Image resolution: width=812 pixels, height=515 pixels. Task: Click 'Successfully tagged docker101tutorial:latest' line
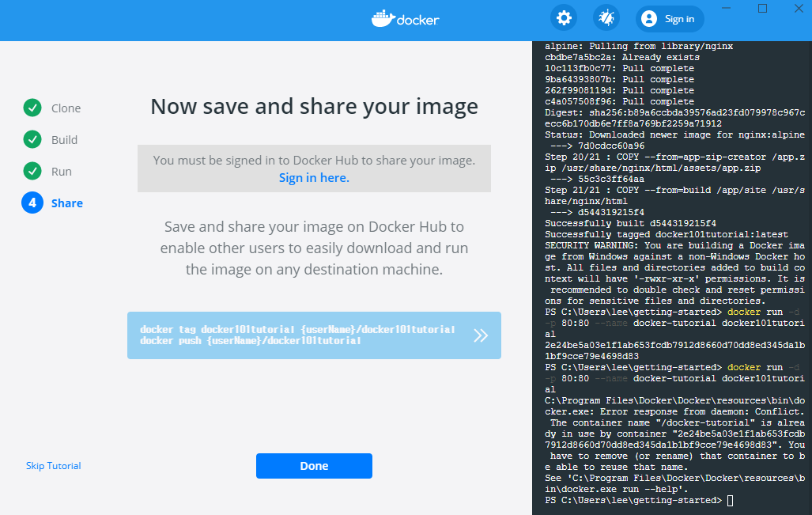666,234
